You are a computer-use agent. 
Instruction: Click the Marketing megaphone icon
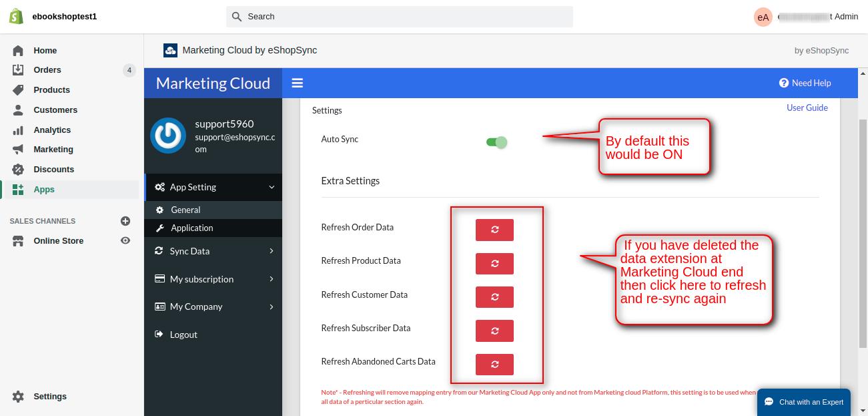click(x=18, y=150)
